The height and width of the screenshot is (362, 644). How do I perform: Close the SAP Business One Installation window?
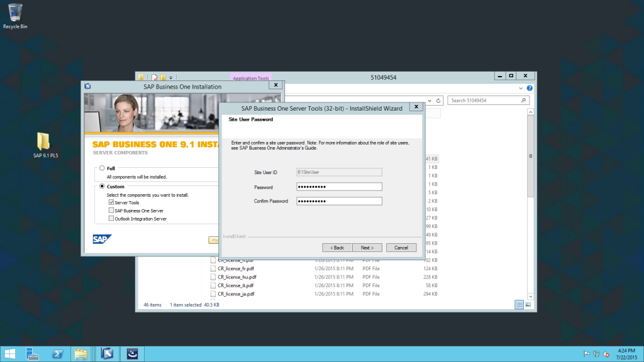(x=276, y=85)
